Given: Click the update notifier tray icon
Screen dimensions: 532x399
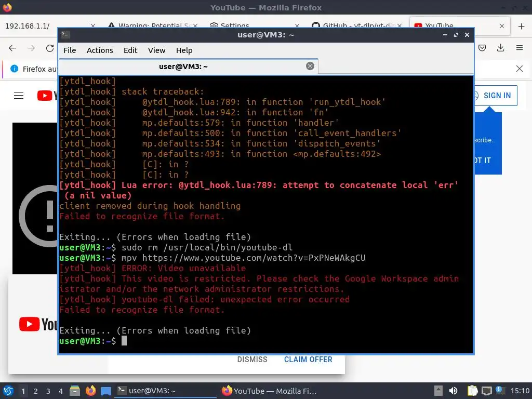Looking at the screenshot, I should click(500, 390).
